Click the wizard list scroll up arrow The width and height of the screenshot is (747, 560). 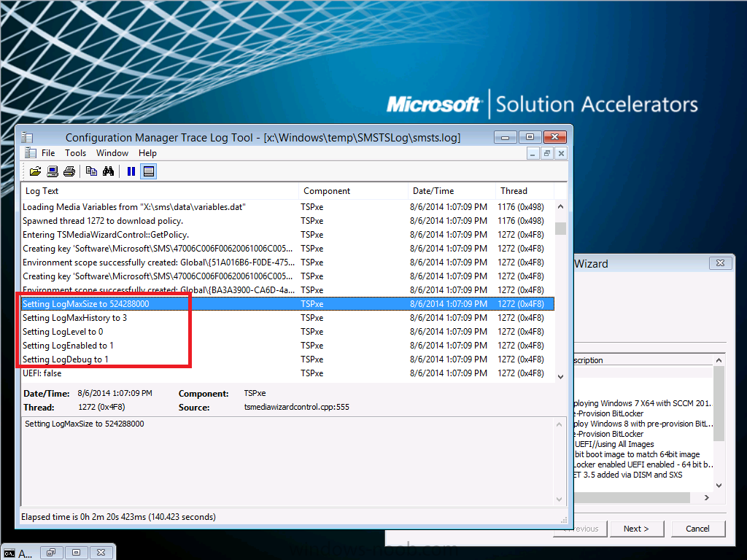tap(719, 360)
